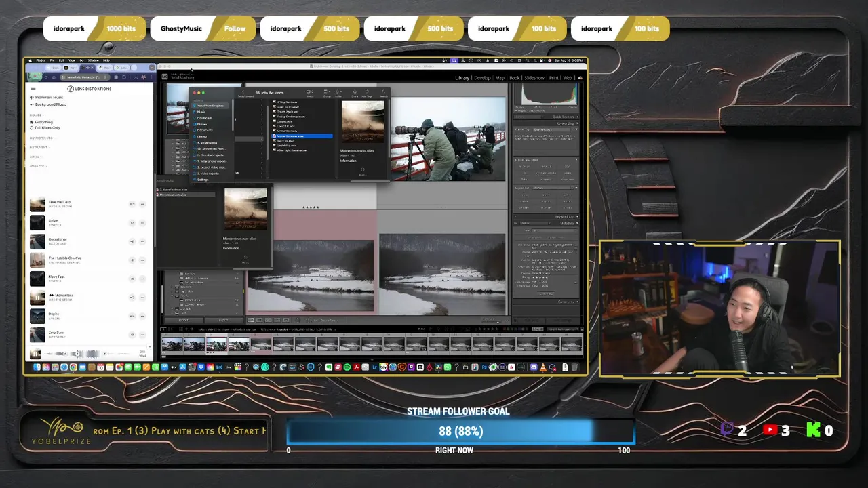868x488 pixels.
Task: Switch to Lightroom Map module
Action: pyautogui.click(x=500, y=78)
